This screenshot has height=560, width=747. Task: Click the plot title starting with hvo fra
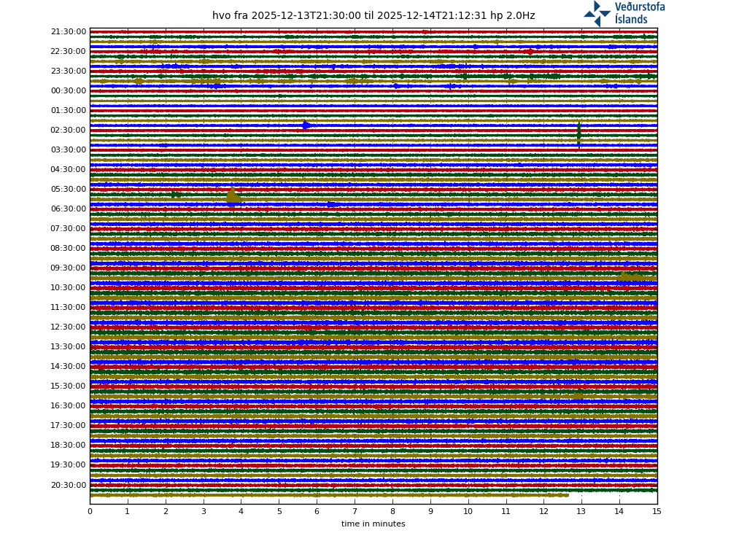point(373,16)
